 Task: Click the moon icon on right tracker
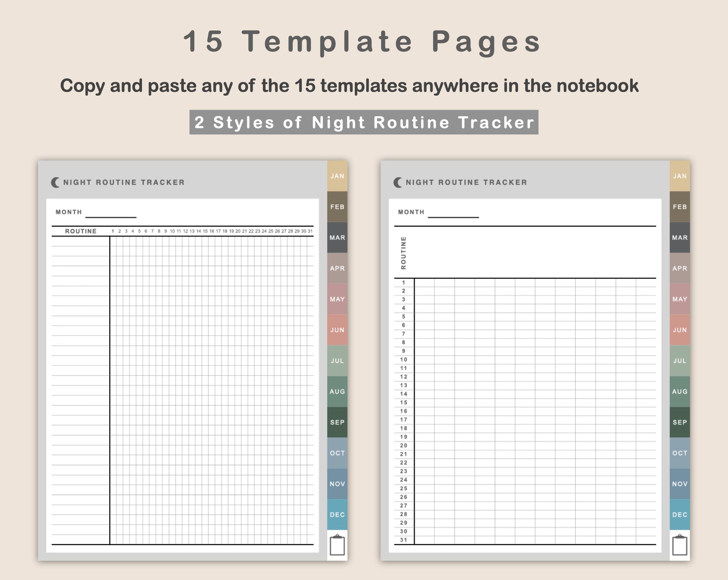coord(398,182)
